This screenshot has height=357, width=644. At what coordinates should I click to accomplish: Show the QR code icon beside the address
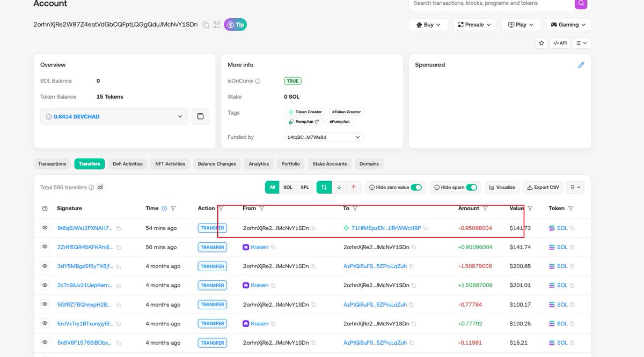[x=217, y=25]
